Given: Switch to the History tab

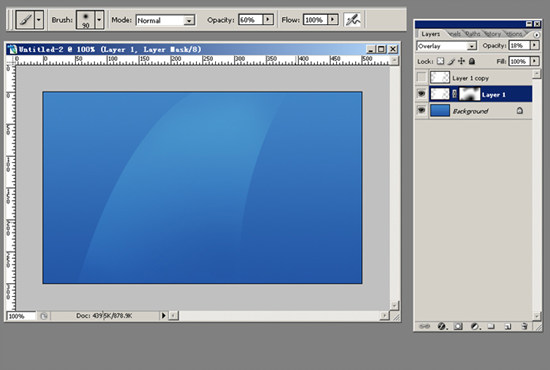Looking at the screenshot, I should click(x=493, y=34).
